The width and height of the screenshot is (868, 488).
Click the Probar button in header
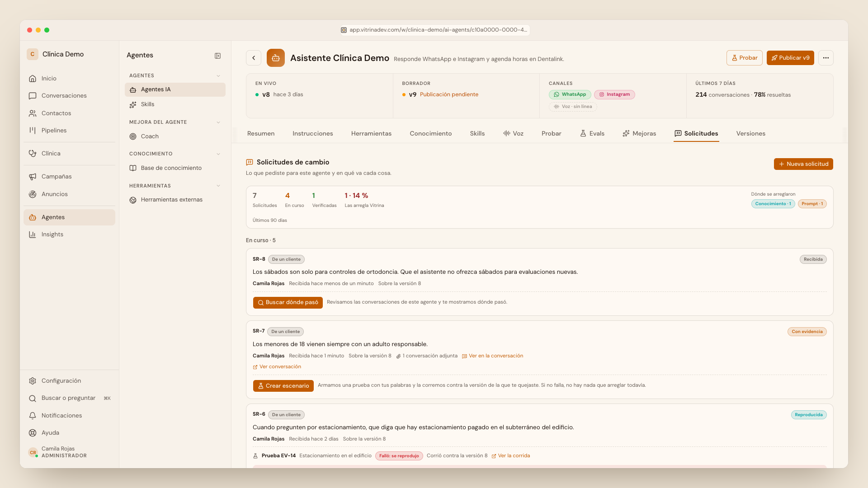(x=744, y=58)
